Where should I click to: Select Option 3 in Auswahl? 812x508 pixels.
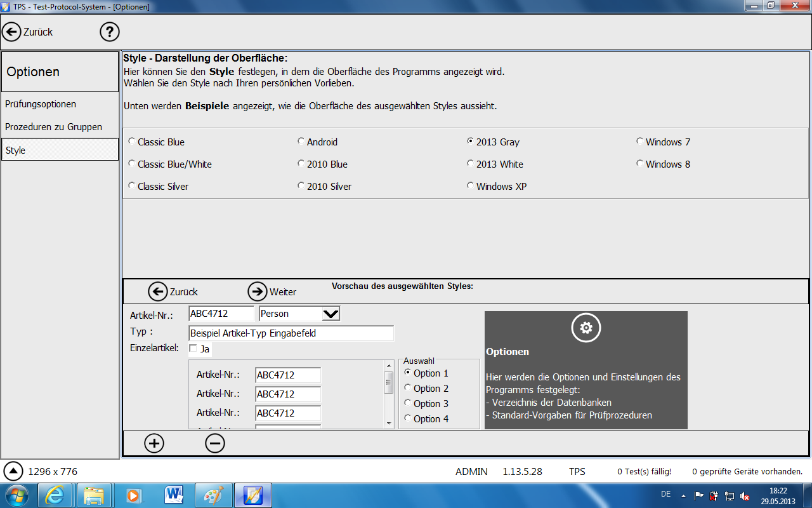(x=426, y=403)
